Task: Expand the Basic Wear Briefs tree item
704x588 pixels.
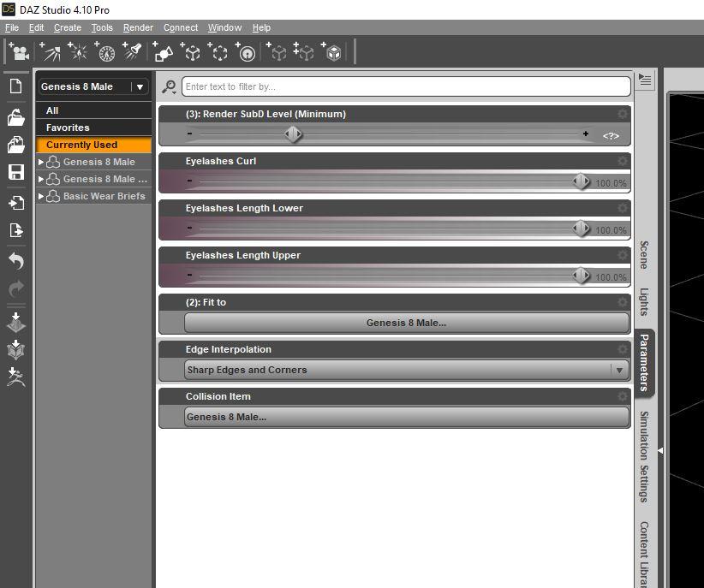Action: point(41,196)
